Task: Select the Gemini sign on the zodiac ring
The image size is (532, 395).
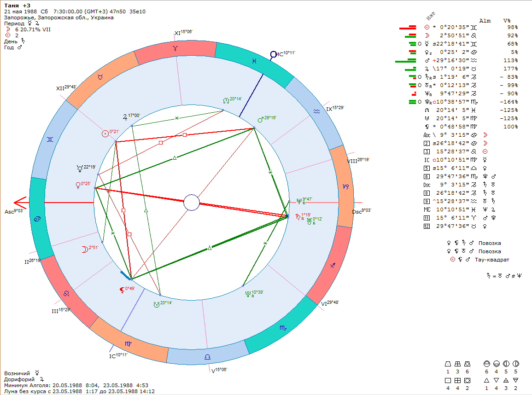Action: click(x=50, y=139)
